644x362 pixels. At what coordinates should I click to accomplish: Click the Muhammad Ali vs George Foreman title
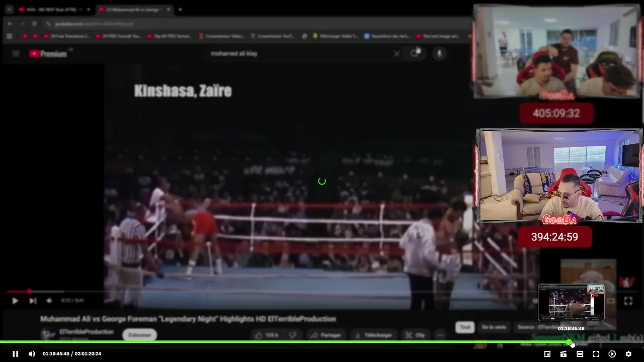tap(188, 319)
